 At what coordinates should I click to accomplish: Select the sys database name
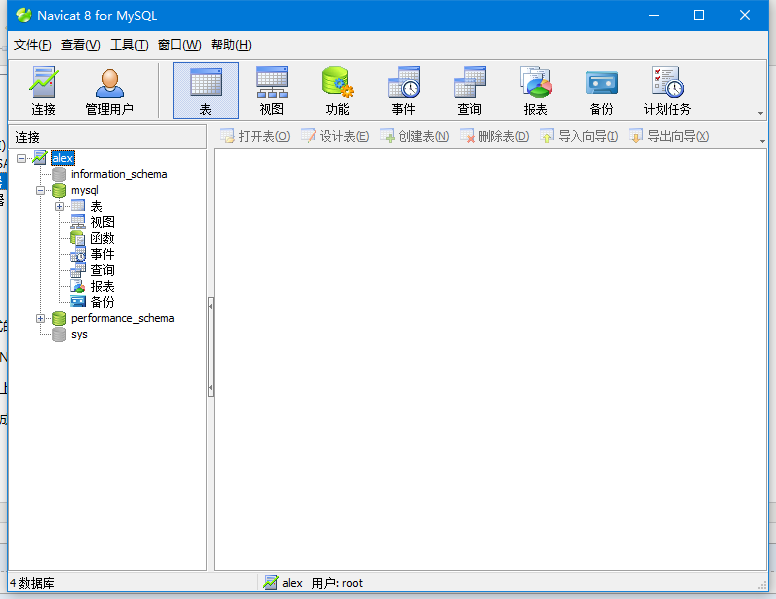click(79, 334)
